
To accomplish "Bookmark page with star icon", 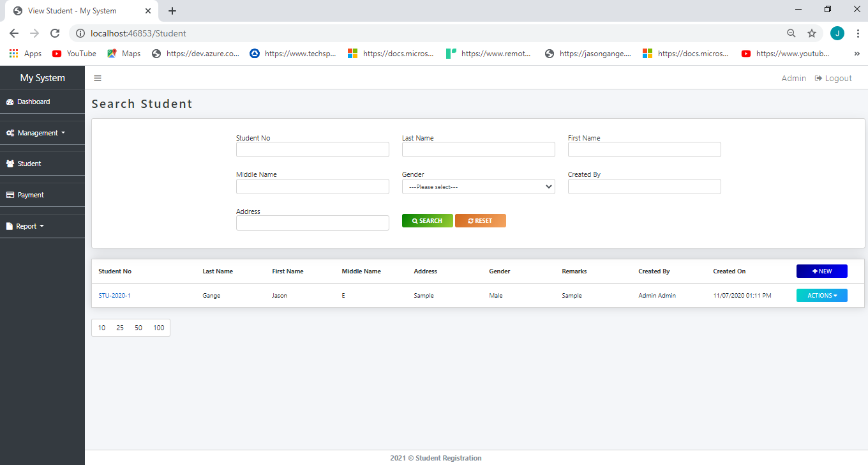I will (812, 33).
